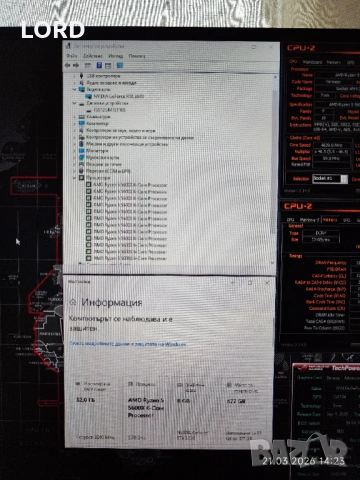Select the Портове (COM и LPT) icon

click(81, 171)
